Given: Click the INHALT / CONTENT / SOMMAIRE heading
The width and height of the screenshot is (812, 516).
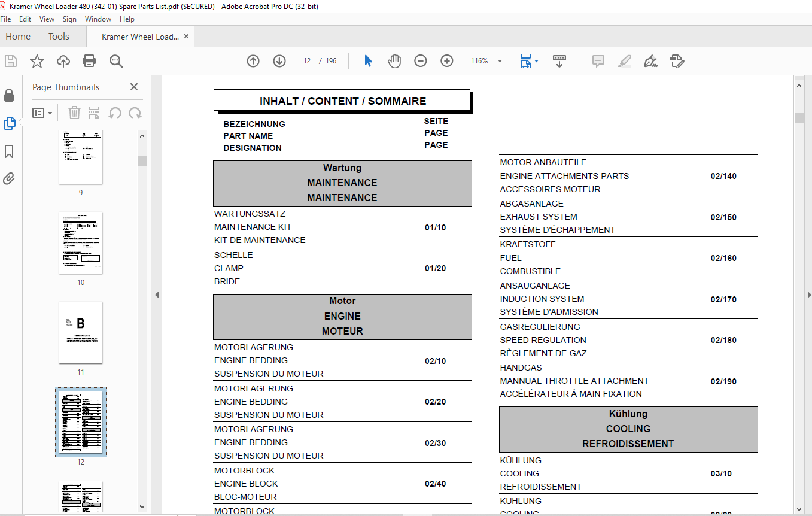Looking at the screenshot, I should pyautogui.click(x=343, y=101).
